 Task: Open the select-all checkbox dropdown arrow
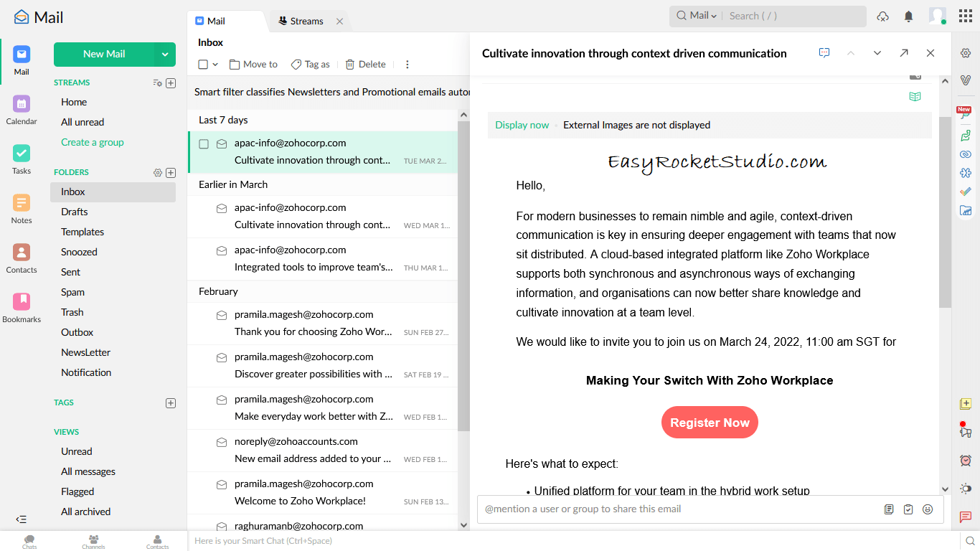pos(215,65)
